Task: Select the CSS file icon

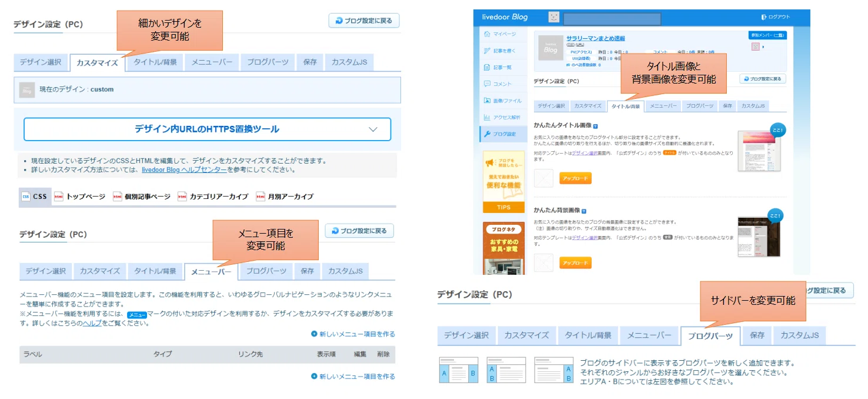Action: [26, 197]
